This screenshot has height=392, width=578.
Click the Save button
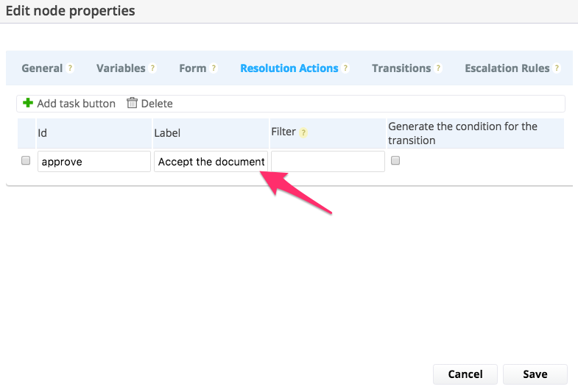(x=535, y=374)
